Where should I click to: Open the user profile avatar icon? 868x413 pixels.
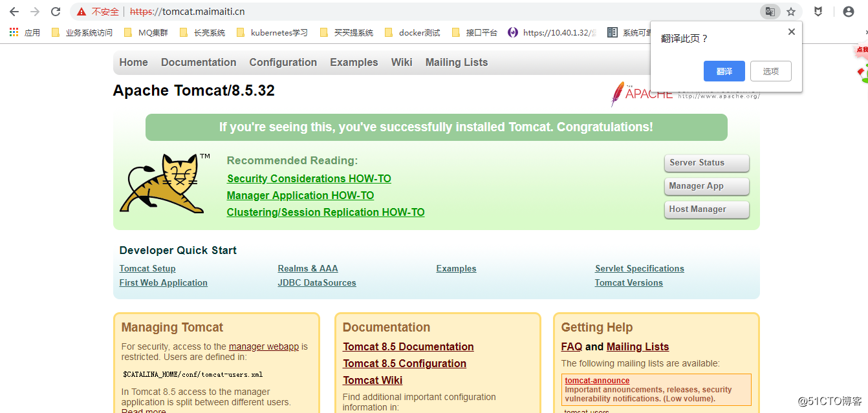(x=849, y=12)
